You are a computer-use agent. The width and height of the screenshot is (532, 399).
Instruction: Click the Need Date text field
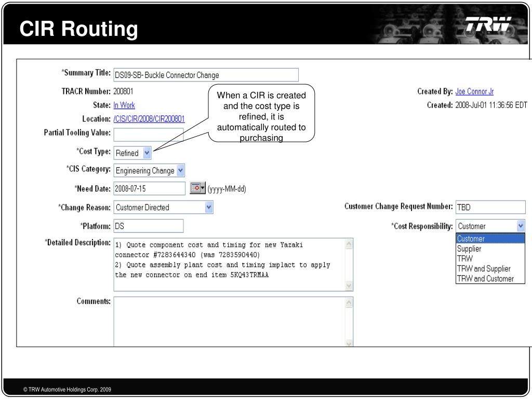click(x=149, y=189)
